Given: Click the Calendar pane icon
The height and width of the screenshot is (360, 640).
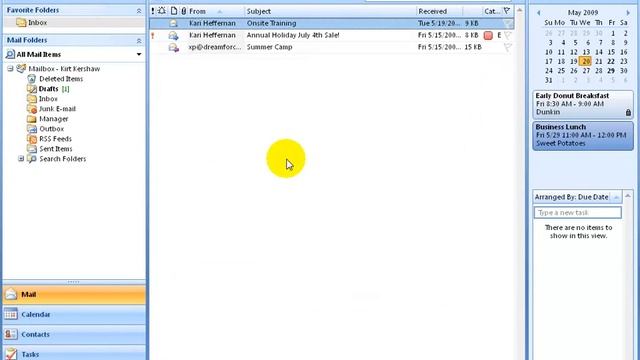Looking at the screenshot, I should click(x=11, y=314).
